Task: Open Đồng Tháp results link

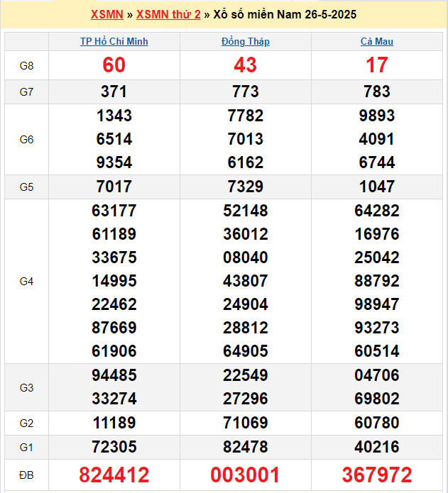Action: [x=246, y=42]
